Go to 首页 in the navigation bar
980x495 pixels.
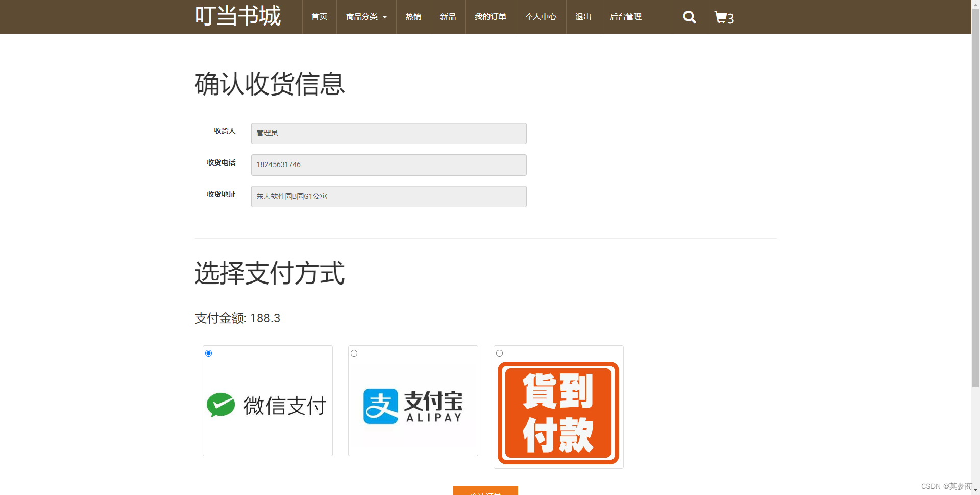click(320, 17)
